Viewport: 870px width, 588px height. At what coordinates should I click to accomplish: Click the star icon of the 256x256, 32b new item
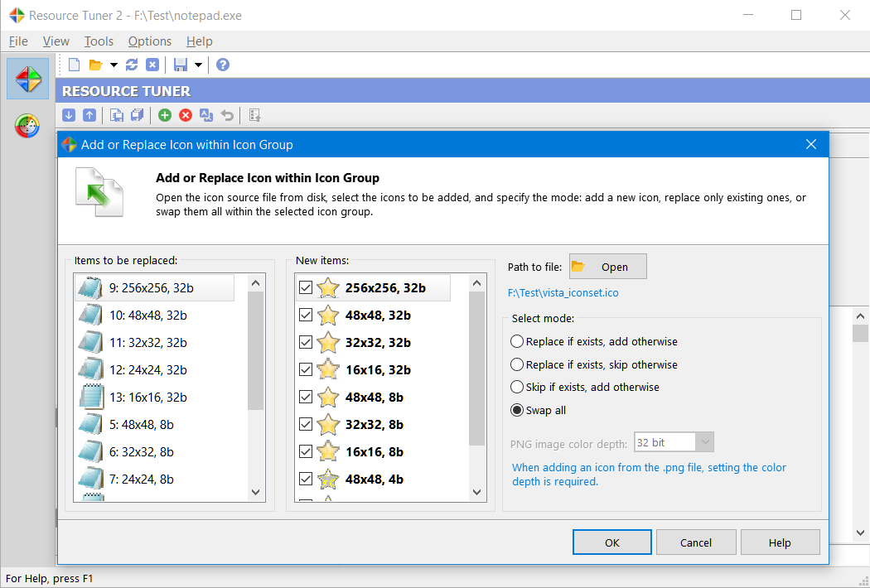(x=328, y=288)
